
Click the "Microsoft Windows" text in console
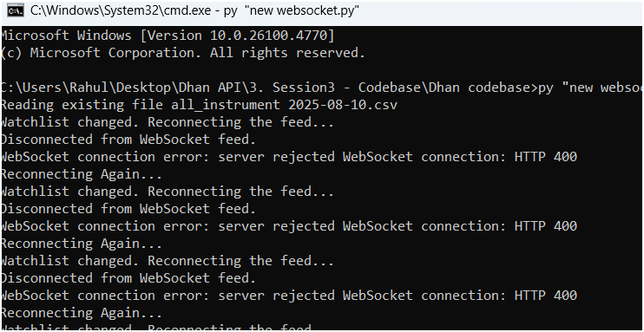coord(66,36)
